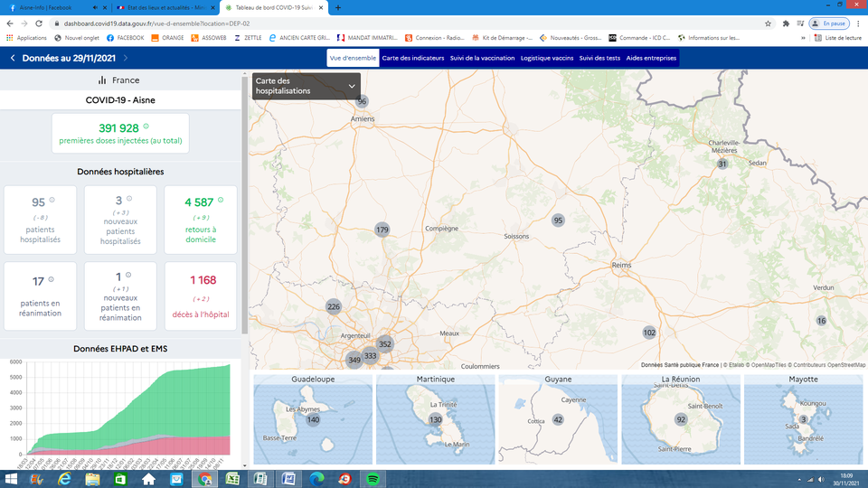Click info icon beside 391 928 doses
The image size is (868, 488).
pyautogui.click(x=146, y=127)
